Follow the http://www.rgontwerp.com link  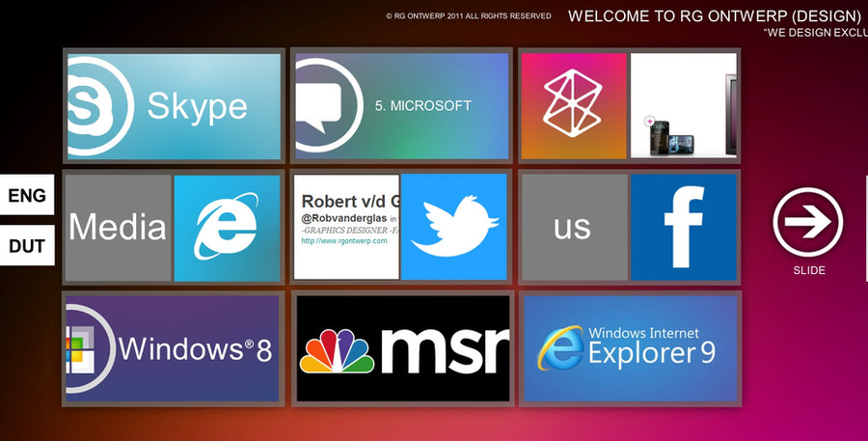click(x=344, y=241)
